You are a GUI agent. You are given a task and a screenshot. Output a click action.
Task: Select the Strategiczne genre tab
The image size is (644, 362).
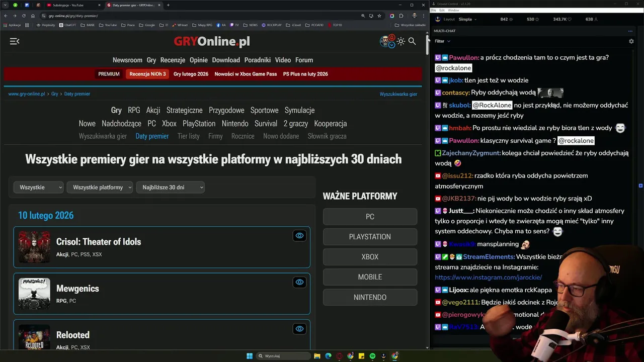184,110
